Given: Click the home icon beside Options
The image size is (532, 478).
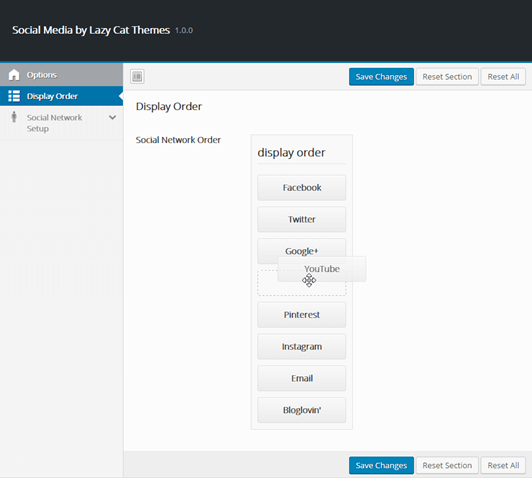Looking at the screenshot, I should (14, 75).
